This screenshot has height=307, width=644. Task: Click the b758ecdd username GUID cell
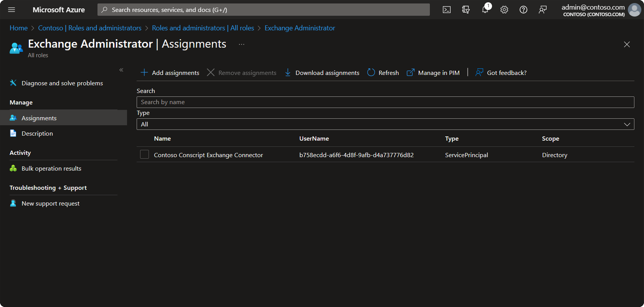point(357,155)
